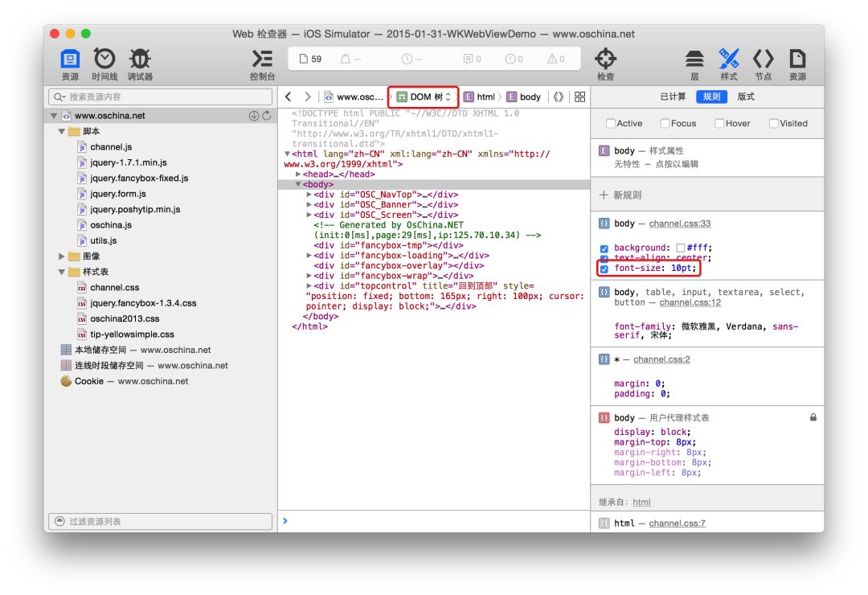The width and height of the screenshot is (868, 595).
Task: Switch to the 规则 rules tab
Action: [x=711, y=96]
